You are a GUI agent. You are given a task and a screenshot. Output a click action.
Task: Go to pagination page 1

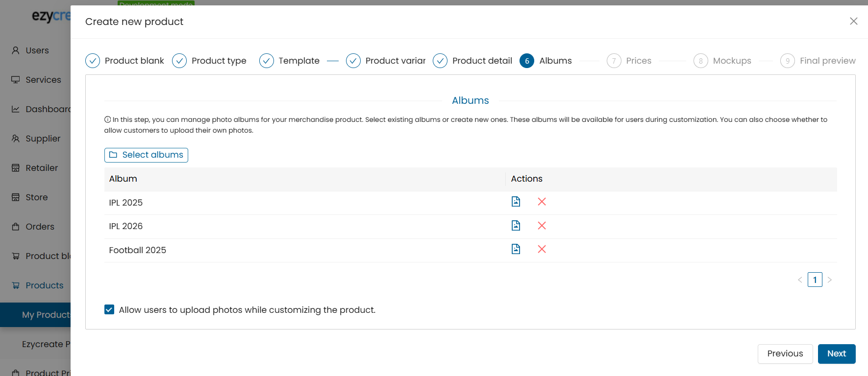point(815,280)
